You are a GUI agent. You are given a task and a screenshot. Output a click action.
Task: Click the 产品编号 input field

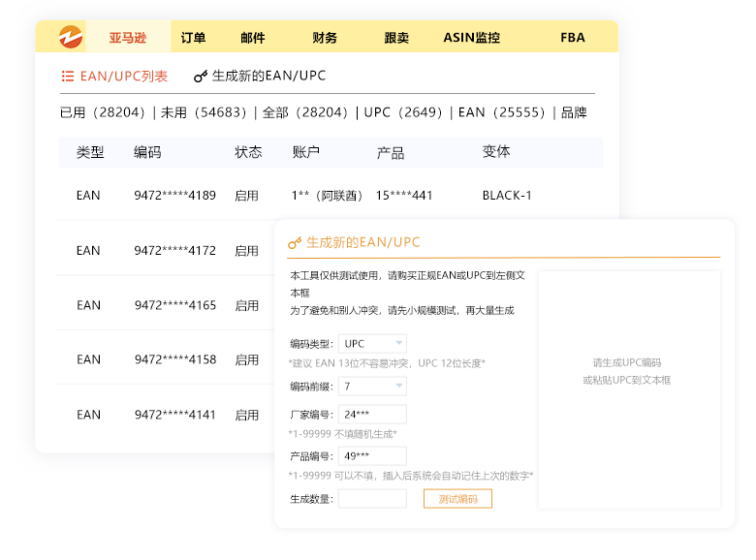[372, 456]
